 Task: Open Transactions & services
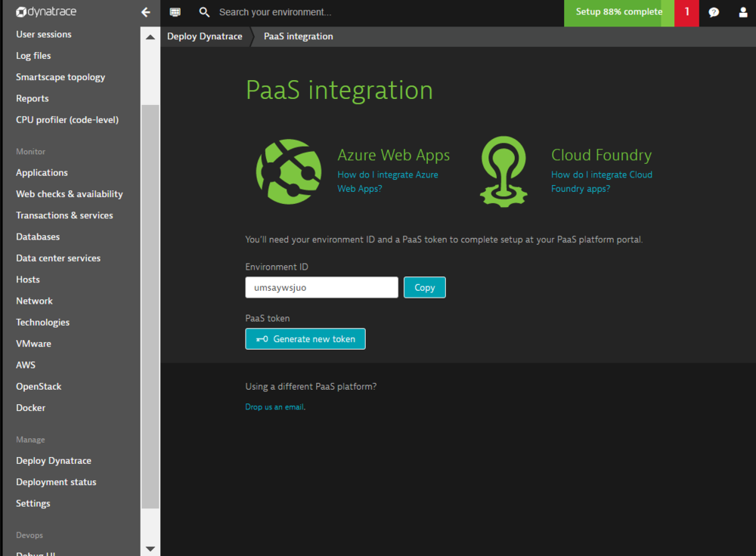(64, 215)
